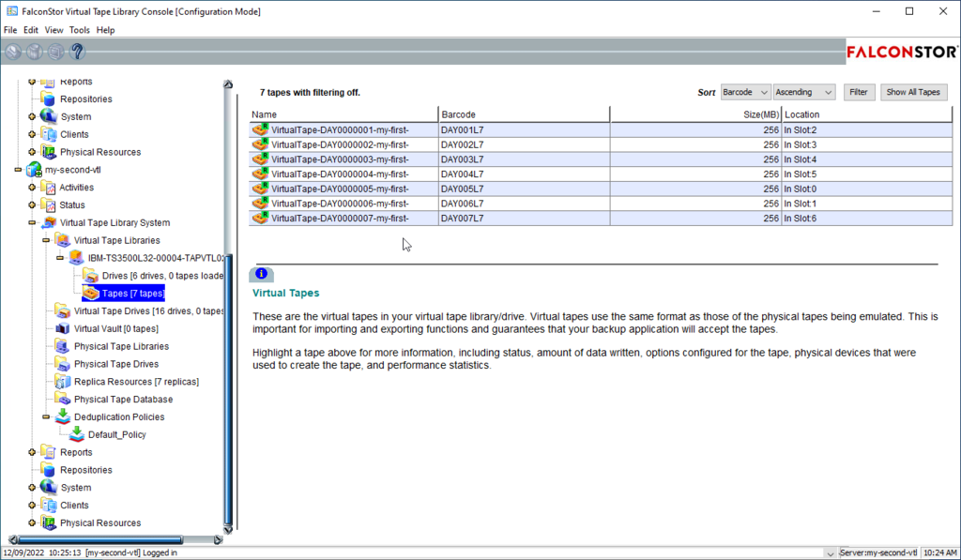
Task: Click the Physical Tape Drives icon
Action: (63, 364)
